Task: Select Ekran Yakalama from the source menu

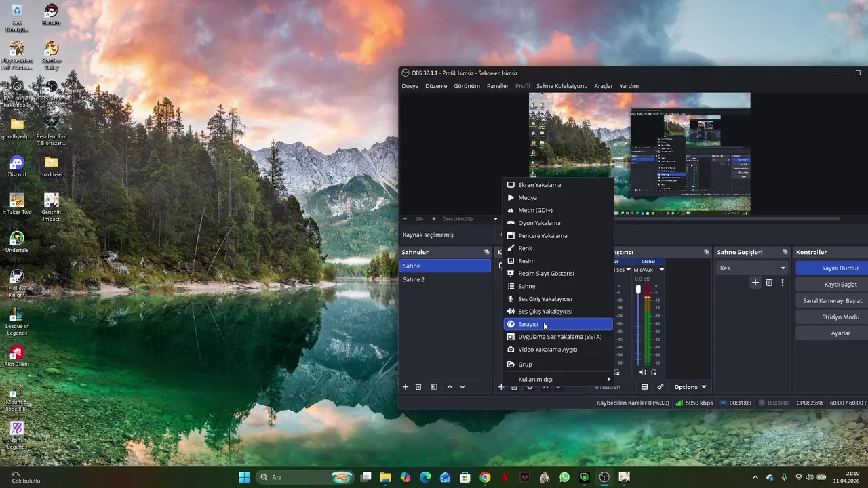Action: pos(558,184)
